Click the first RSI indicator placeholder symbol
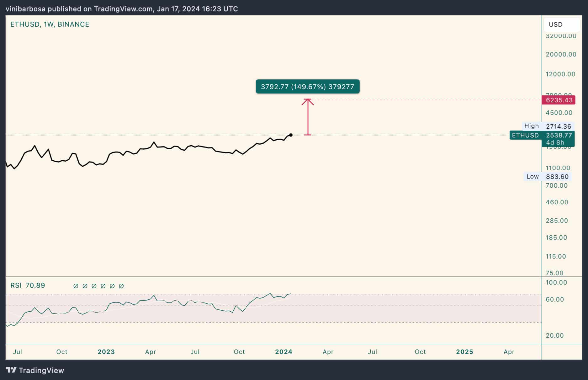The image size is (588, 380). pyautogui.click(x=76, y=286)
